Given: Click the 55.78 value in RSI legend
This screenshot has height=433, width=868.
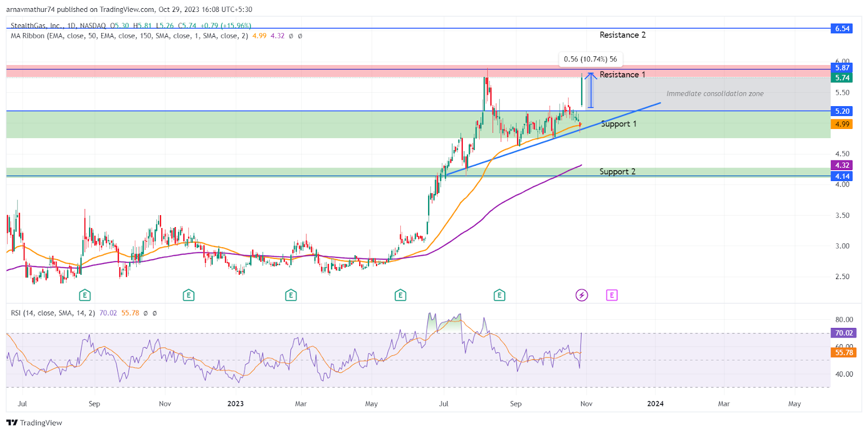Looking at the screenshot, I should [130, 313].
